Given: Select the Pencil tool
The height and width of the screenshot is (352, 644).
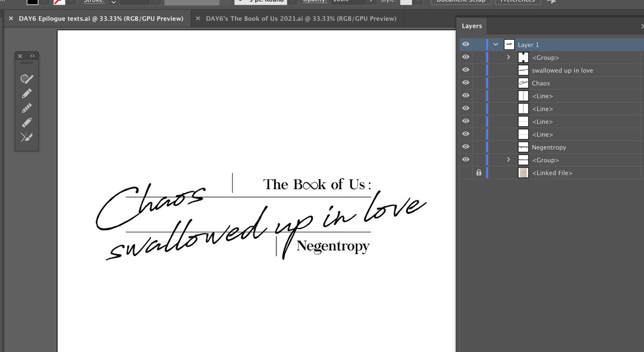Looking at the screenshot, I should pos(26,94).
